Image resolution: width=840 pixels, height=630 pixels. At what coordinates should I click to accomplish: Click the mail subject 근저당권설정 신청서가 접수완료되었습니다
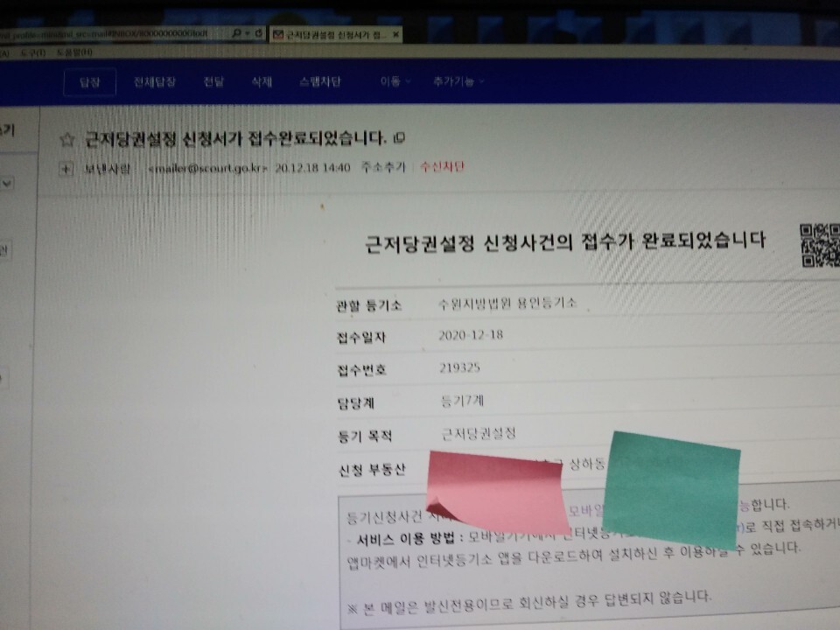[x=235, y=139]
